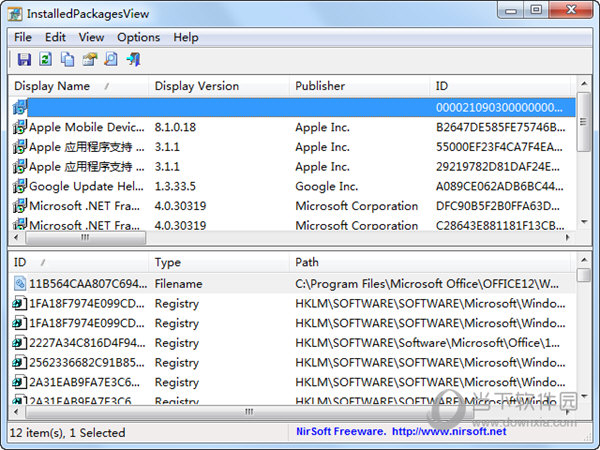The image size is (600, 450).
Task: Click the A089CE062ADB6BC44... ID cell
Action: (500, 186)
